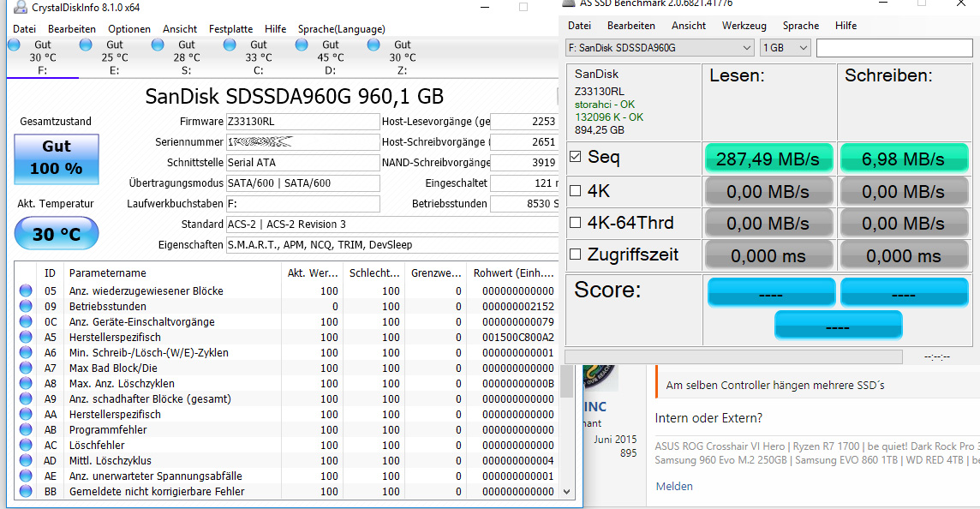Click the write Score result bar
The height and width of the screenshot is (509, 980).
click(904, 293)
